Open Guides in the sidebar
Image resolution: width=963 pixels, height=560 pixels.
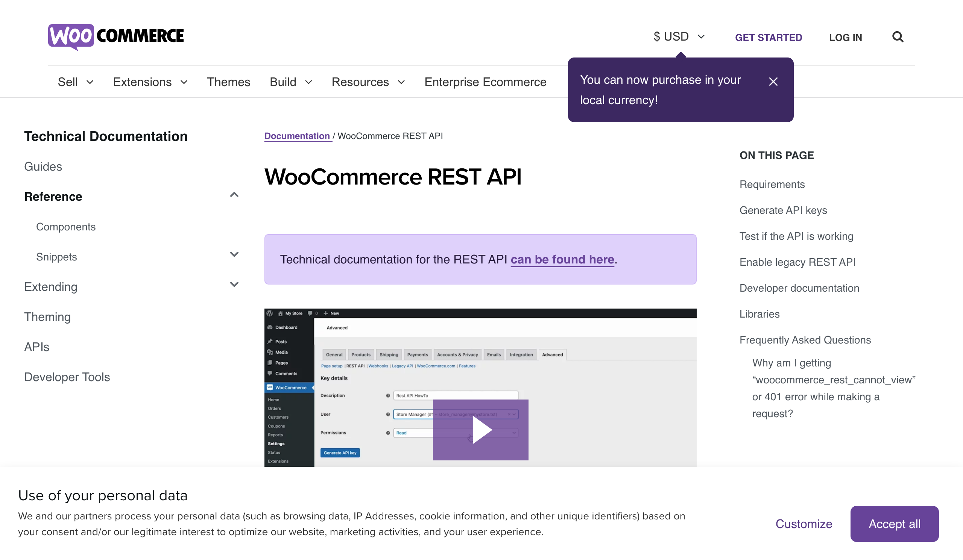click(x=43, y=166)
